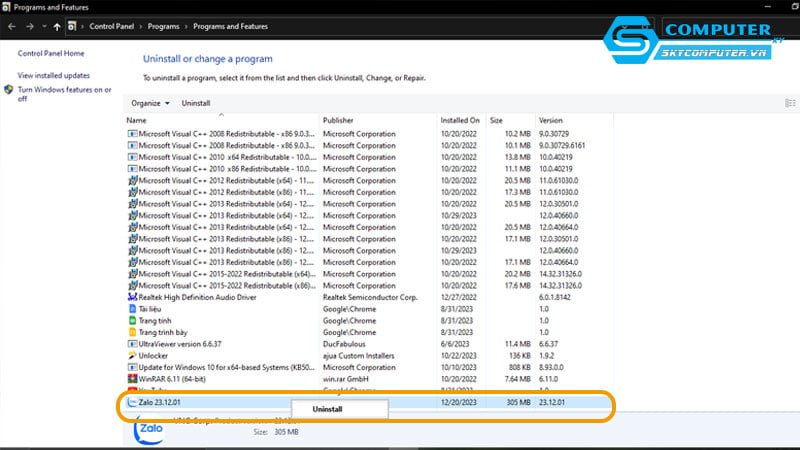The image size is (800, 450).
Task: Choose Uninstall from the context menu
Action: (327, 408)
